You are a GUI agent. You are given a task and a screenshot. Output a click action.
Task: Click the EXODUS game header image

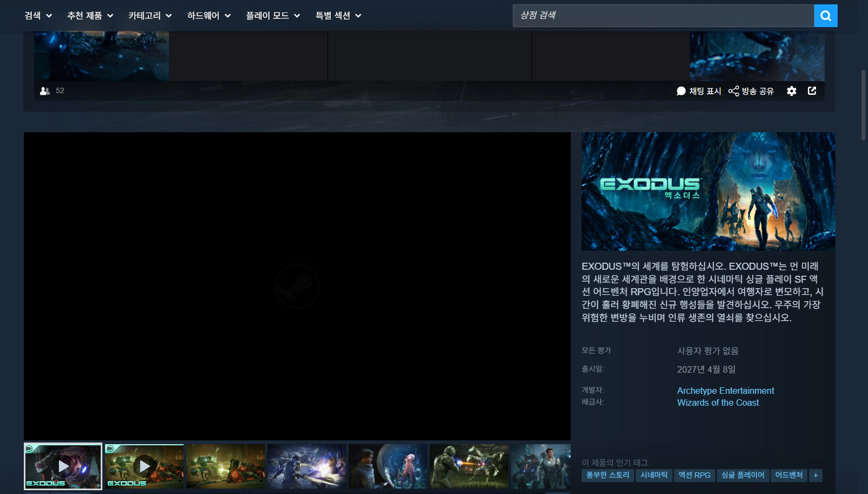[x=708, y=191]
